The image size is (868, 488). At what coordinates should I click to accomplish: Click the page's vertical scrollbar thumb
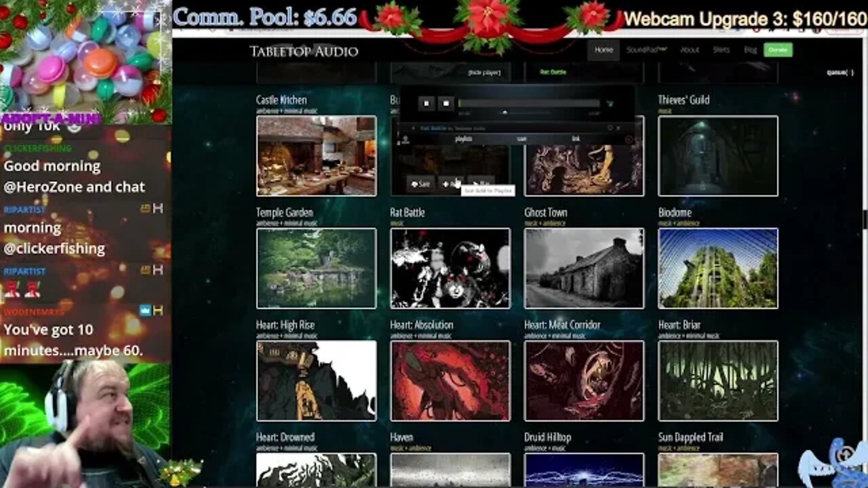pyautogui.click(x=865, y=218)
